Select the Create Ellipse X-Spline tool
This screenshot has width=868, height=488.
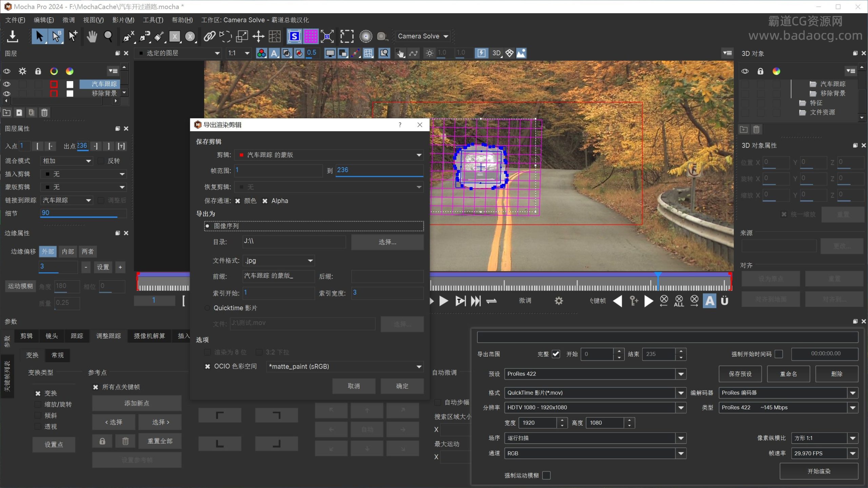coord(190,36)
